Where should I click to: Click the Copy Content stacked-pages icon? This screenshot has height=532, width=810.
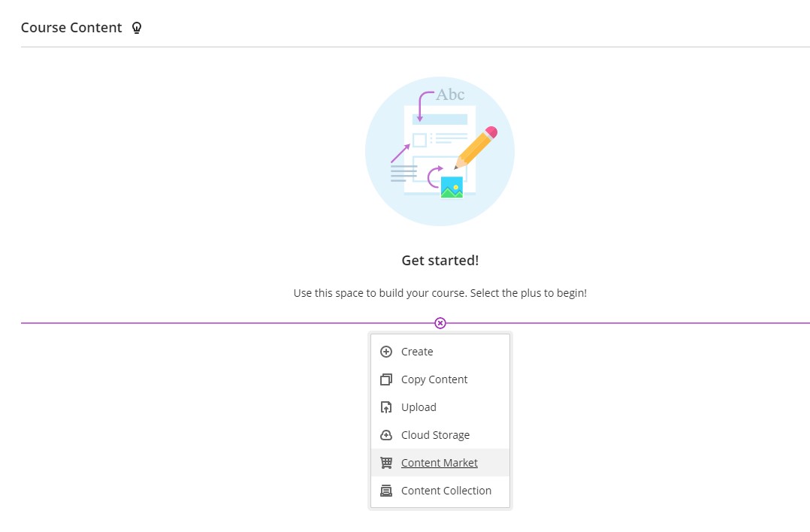pyautogui.click(x=386, y=379)
